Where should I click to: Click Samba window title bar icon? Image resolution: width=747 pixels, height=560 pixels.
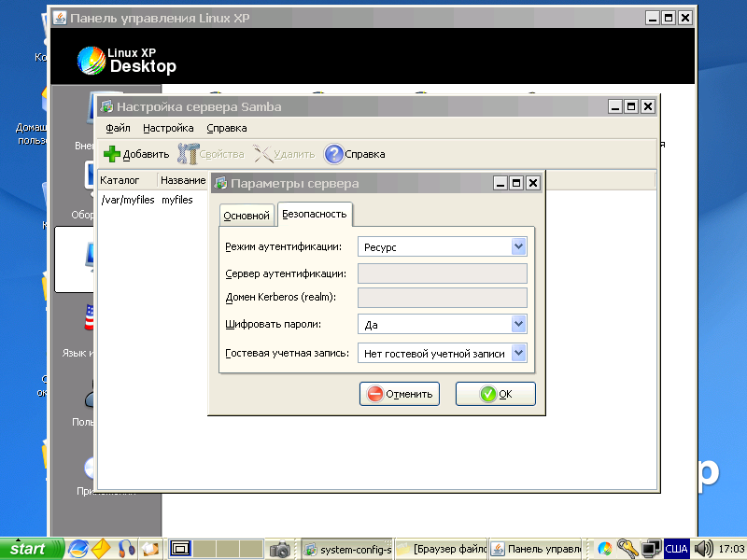[107, 106]
